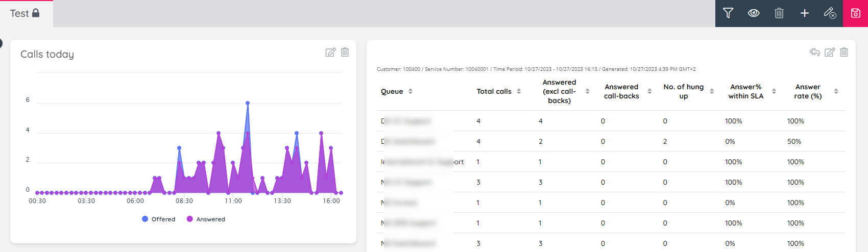
Task: Remove the queue table widget
Action: (x=844, y=52)
